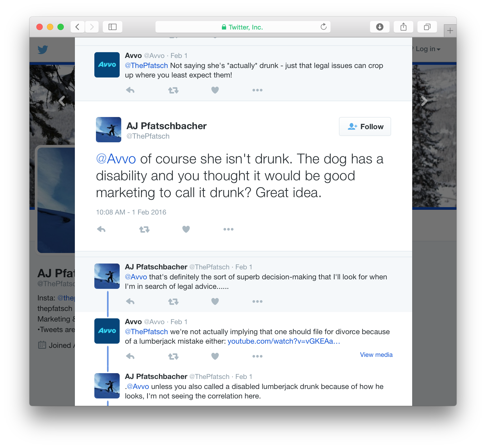The height and width of the screenshot is (448, 486).
Task: Reply to Avvo's lumberjack mistake tweet
Action: pos(130,356)
